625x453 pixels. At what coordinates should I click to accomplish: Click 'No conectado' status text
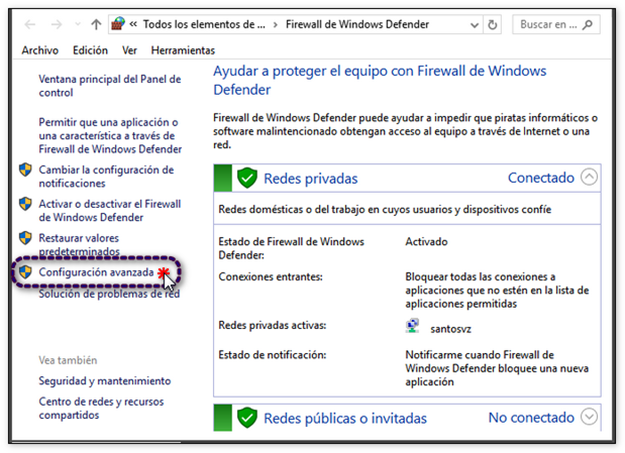pos(531,418)
